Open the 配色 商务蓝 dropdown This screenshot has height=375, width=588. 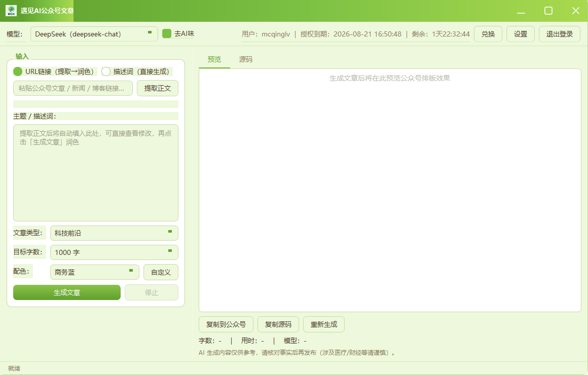click(x=94, y=272)
